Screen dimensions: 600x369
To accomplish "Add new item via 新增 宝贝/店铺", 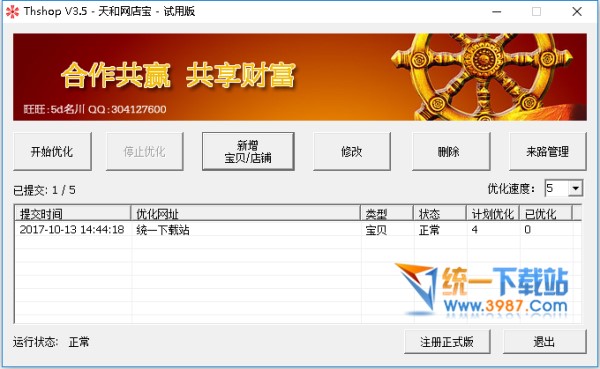I will pyautogui.click(x=248, y=152).
